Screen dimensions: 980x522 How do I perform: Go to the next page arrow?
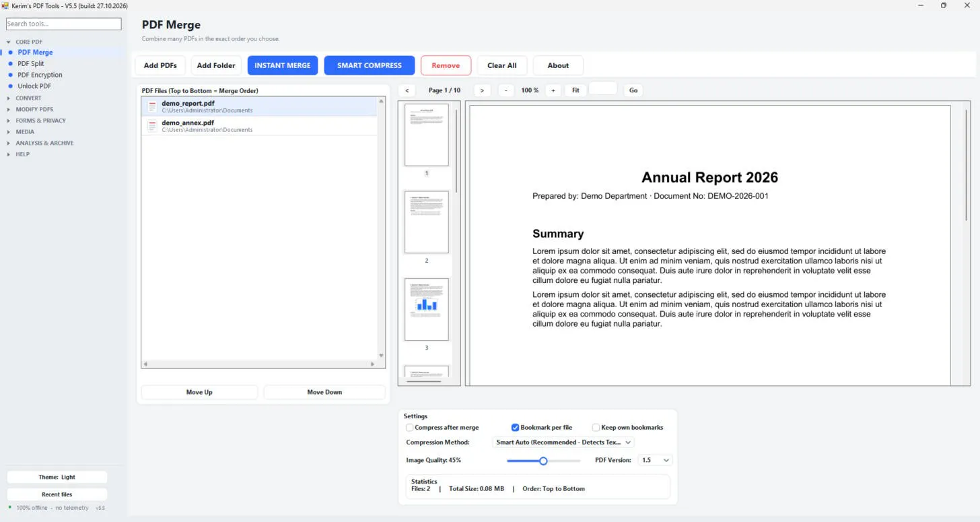pyautogui.click(x=482, y=90)
